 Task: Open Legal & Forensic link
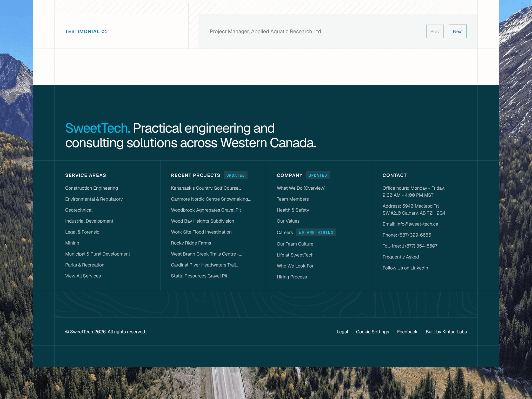(x=82, y=232)
